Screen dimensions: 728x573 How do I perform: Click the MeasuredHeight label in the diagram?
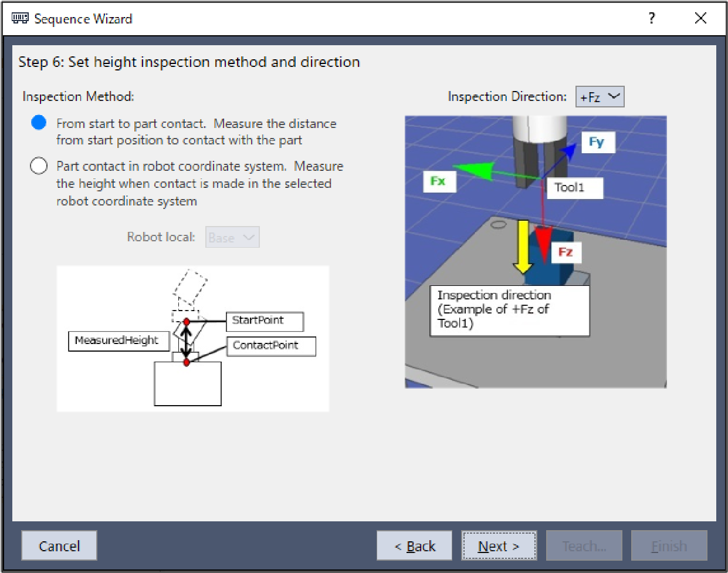pos(118,341)
